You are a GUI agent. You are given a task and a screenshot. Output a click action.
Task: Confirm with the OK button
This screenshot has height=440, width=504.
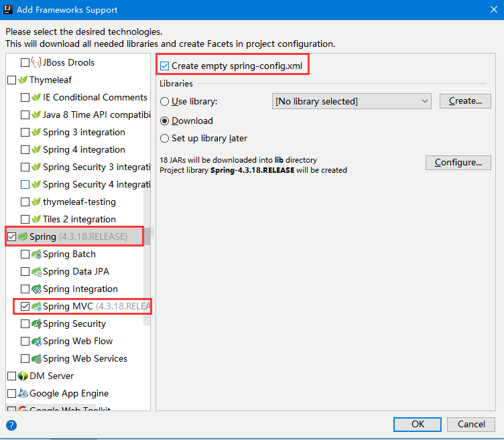click(x=418, y=425)
